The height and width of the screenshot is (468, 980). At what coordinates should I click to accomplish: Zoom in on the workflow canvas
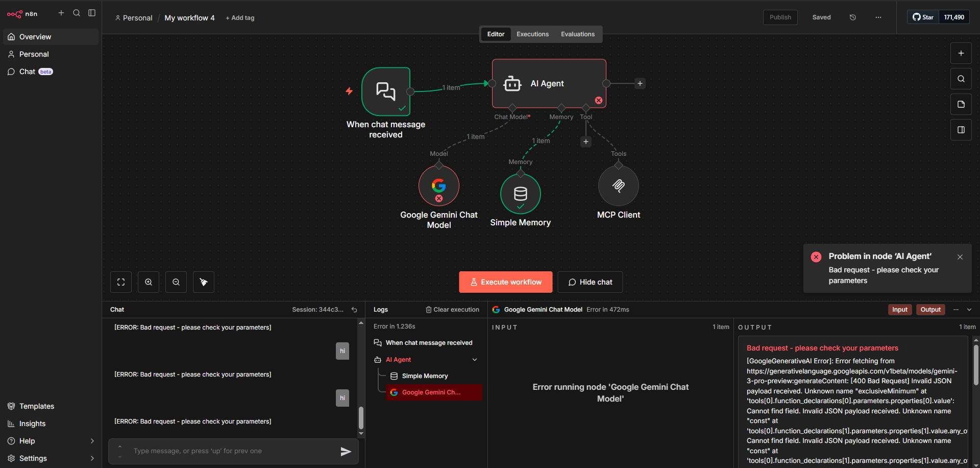[149, 282]
